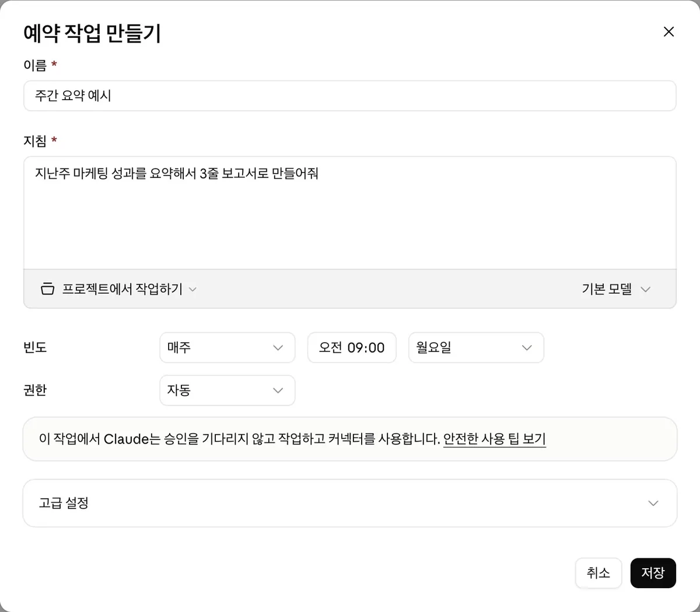Click the 빈도 label
700x612 pixels.
[35, 347]
